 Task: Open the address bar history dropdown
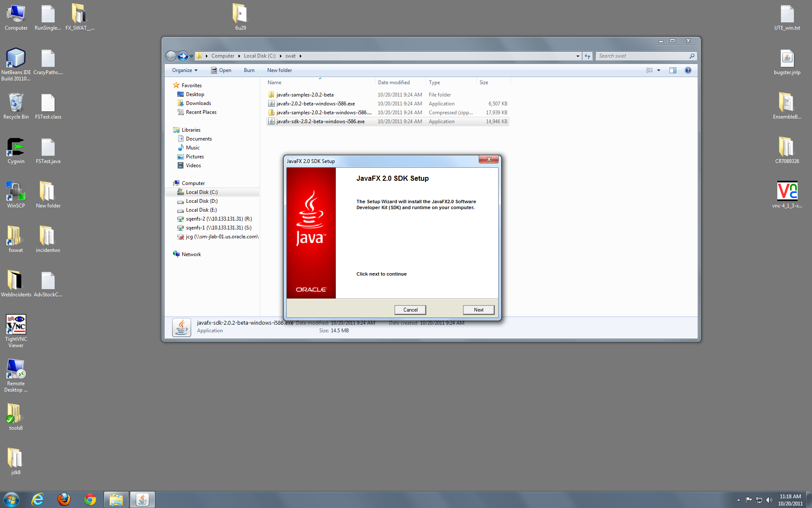(578, 56)
